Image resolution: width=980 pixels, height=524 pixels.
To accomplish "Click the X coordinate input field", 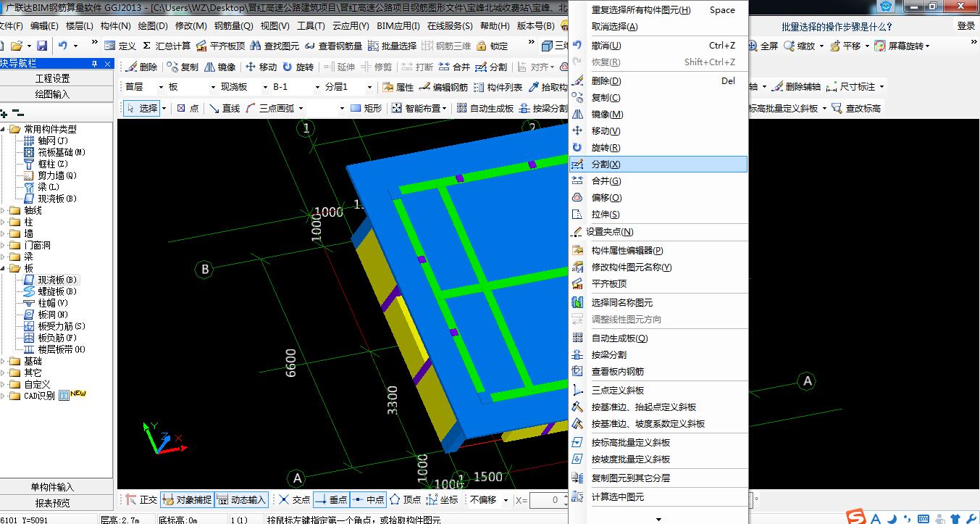I will pyautogui.click(x=548, y=499).
